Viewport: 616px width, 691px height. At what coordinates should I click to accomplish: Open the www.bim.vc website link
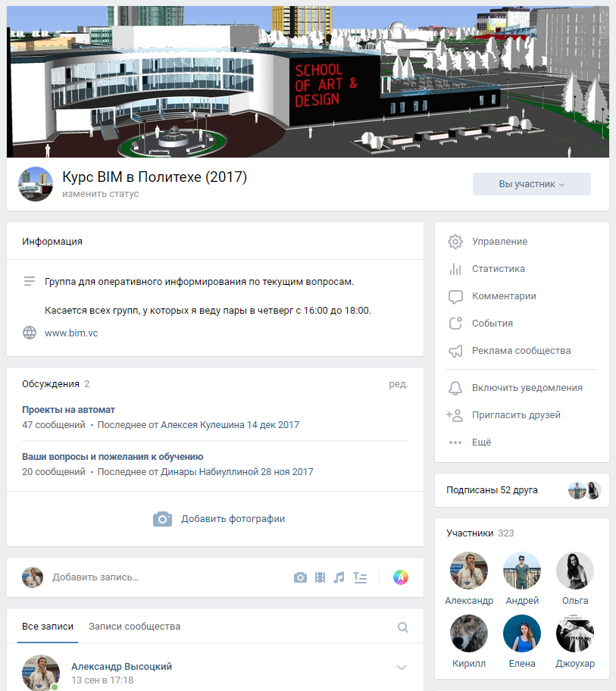click(71, 333)
